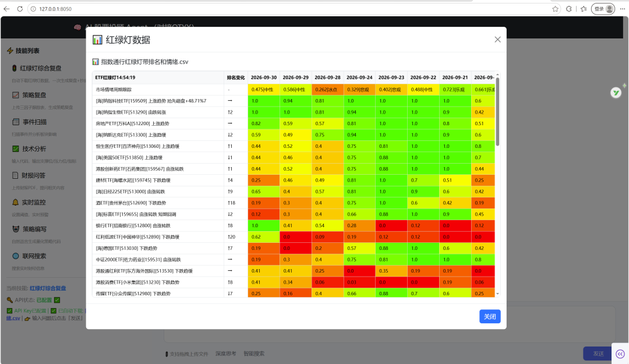Open the browser extensions puzzle icon
Image resolution: width=629 pixels, height=364 pixels.
[x=569, y=9]
